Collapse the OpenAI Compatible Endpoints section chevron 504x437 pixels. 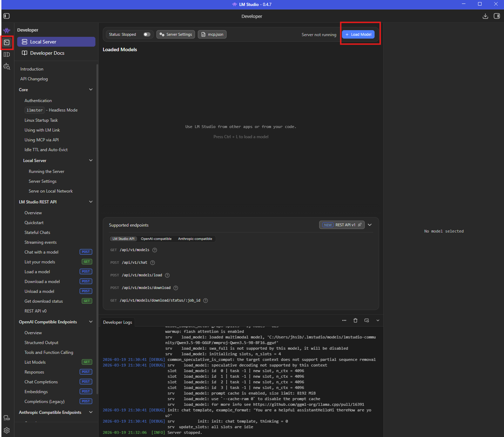[91, 322]
